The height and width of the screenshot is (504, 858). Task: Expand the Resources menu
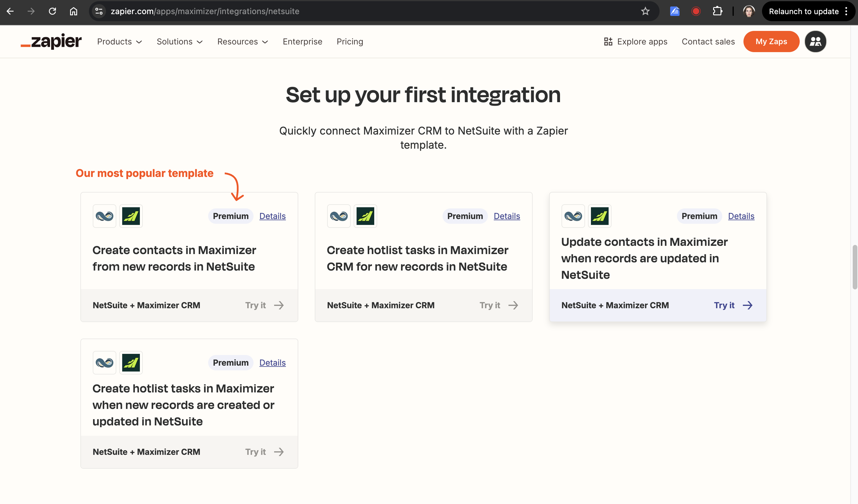click(243, 42)
